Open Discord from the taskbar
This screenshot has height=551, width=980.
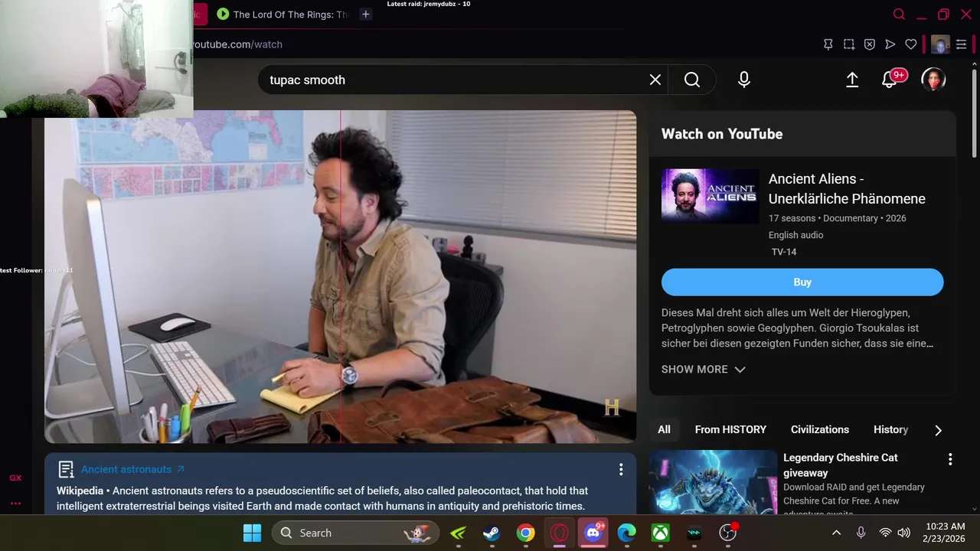click(x=593, y=533)
